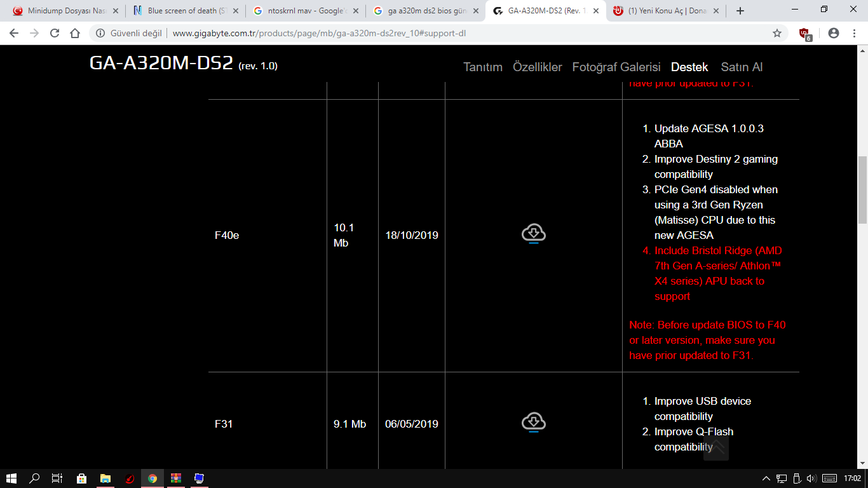Click the Improve USB device compatibility note

(703, 409)
